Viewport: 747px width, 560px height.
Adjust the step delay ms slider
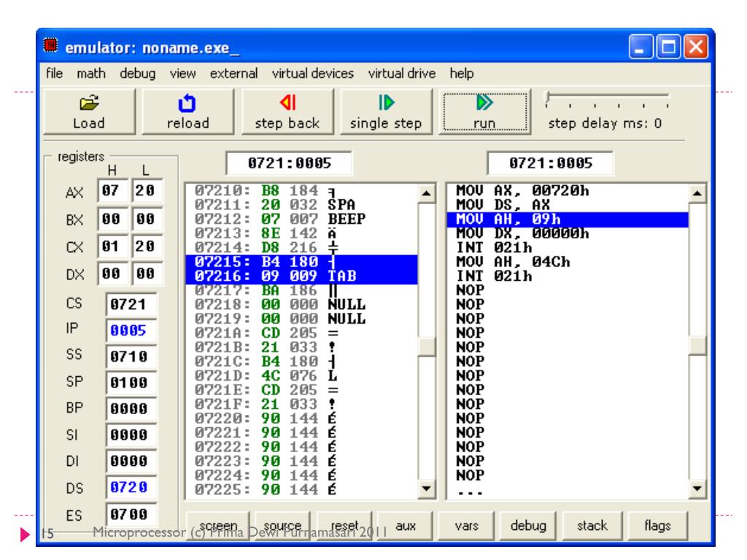(x=608, y=99)
